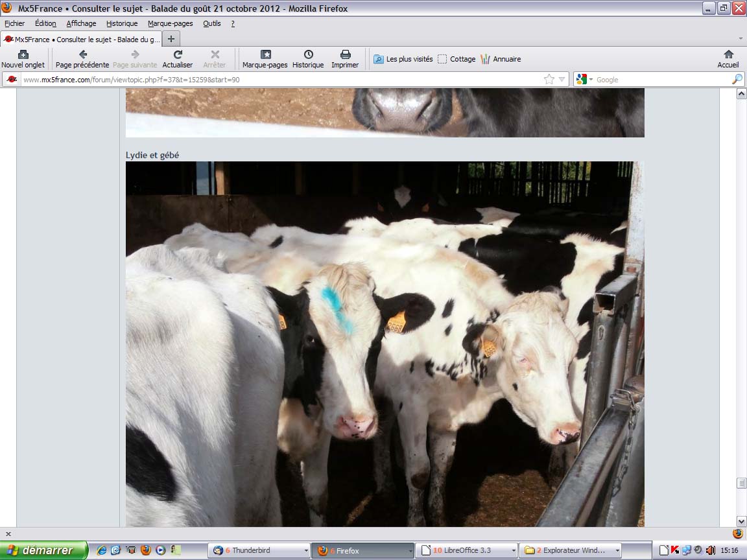Open the Marque-pages toolbar button
The image size is (747, 560).
[x=265, y=59]
